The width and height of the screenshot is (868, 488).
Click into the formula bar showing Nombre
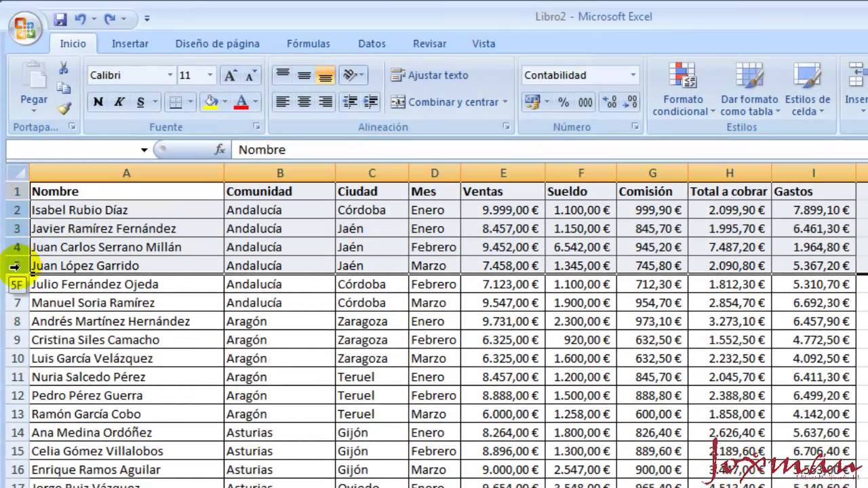click(549, 150)
